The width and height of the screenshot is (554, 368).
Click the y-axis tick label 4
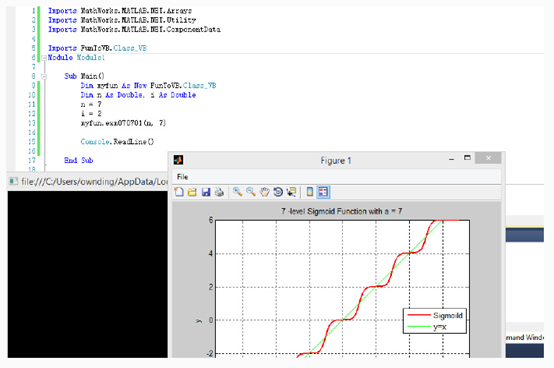tap(211, 254)
